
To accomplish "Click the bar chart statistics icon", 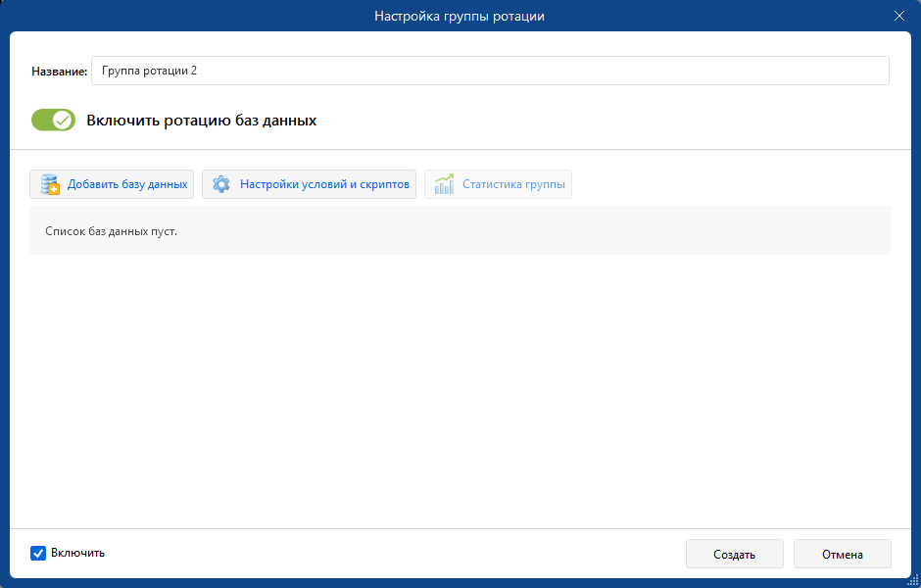I will [444, 184].
